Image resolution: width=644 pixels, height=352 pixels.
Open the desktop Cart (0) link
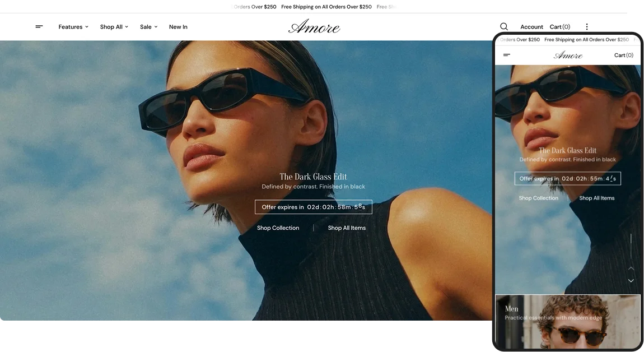[560, 27]
